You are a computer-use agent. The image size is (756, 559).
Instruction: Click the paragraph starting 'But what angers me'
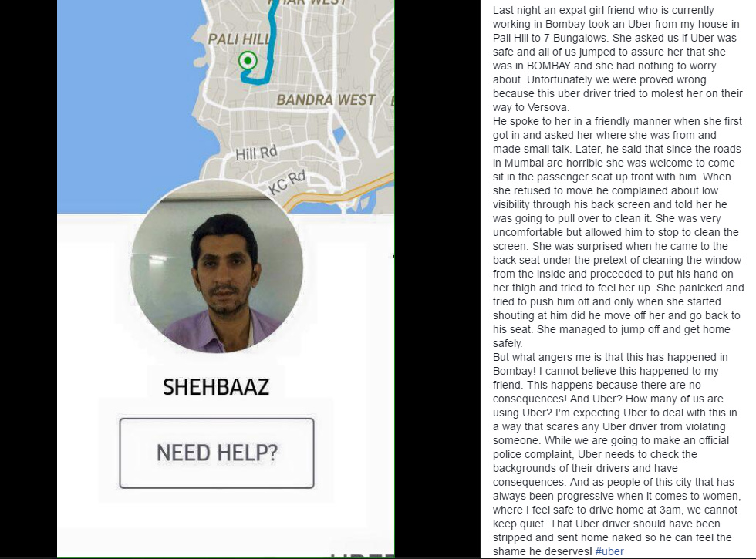click(617, 454)
